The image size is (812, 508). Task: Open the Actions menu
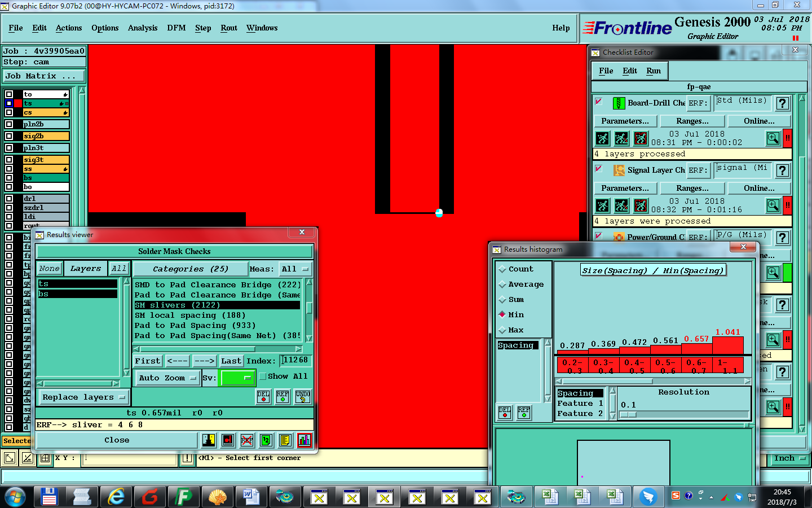[x=69, y=28]
